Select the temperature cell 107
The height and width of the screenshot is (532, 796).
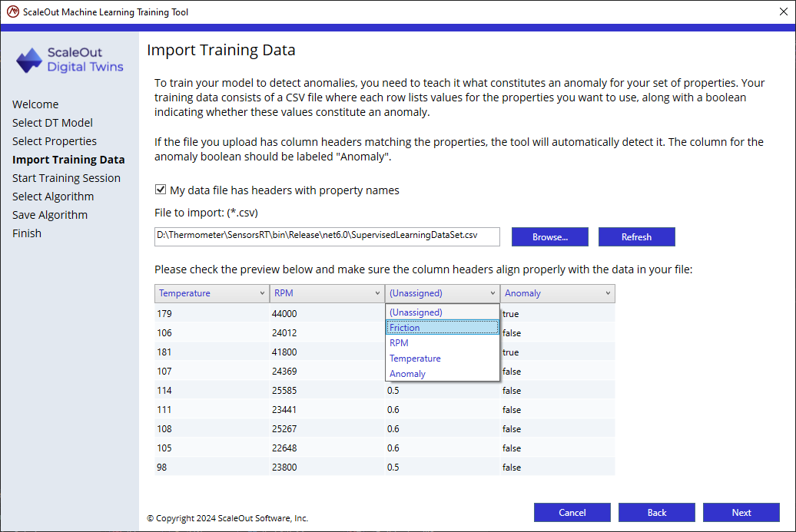(x=212, y=372)
